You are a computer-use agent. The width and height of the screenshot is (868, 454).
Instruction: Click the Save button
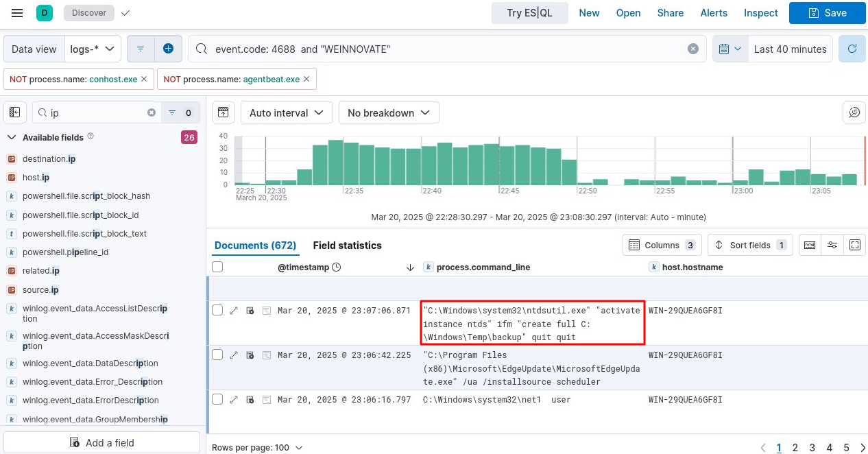pyautogui.click(x=827, y=13)
